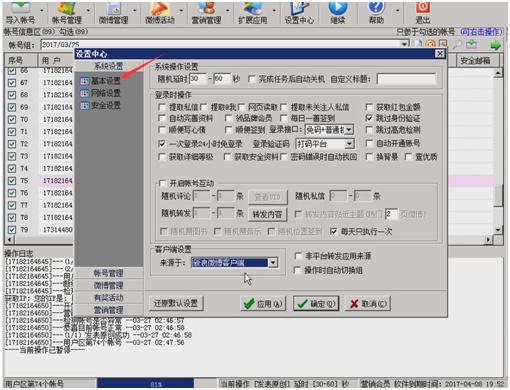510x390 pixels.
Task: Open the 导入帐号 toolbar icon
Action: 20,13
